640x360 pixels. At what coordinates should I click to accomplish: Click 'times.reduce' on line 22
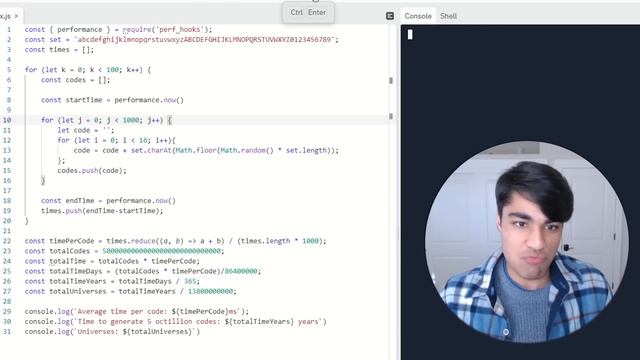tap(131, 241)
